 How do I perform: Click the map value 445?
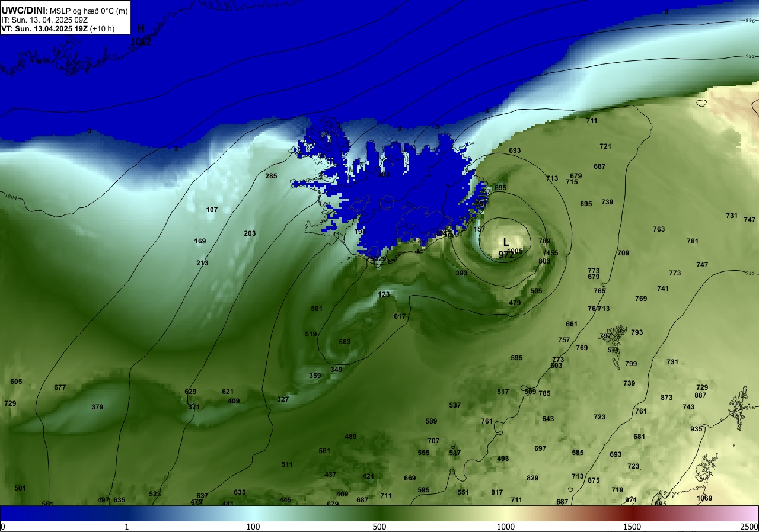pos(285,500)
